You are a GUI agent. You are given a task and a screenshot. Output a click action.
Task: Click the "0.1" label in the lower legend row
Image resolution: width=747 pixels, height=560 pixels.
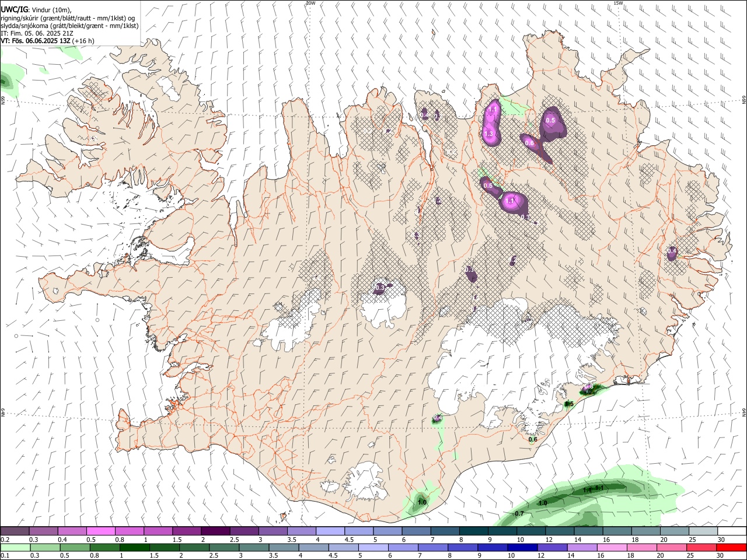point(5,556)
